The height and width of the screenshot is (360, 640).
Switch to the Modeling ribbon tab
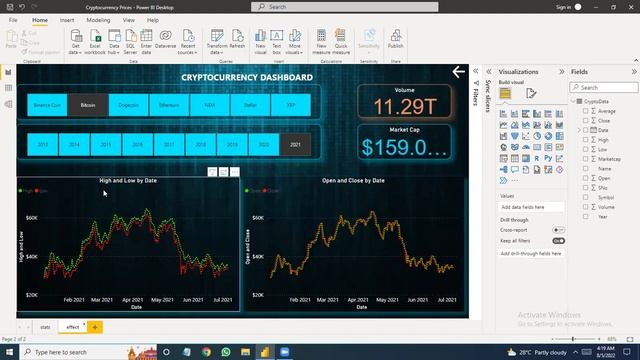click(x=98, y=20)
